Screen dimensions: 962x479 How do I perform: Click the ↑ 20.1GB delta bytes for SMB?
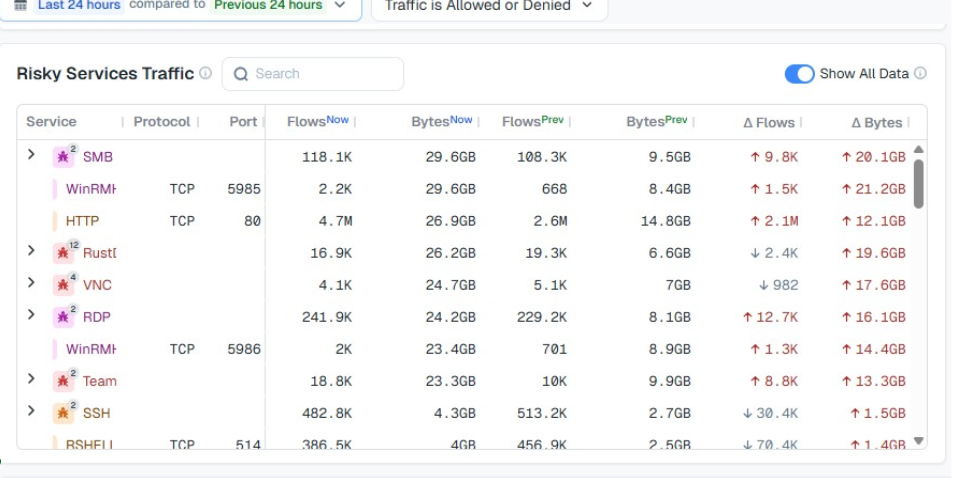[x=874, y=157]
